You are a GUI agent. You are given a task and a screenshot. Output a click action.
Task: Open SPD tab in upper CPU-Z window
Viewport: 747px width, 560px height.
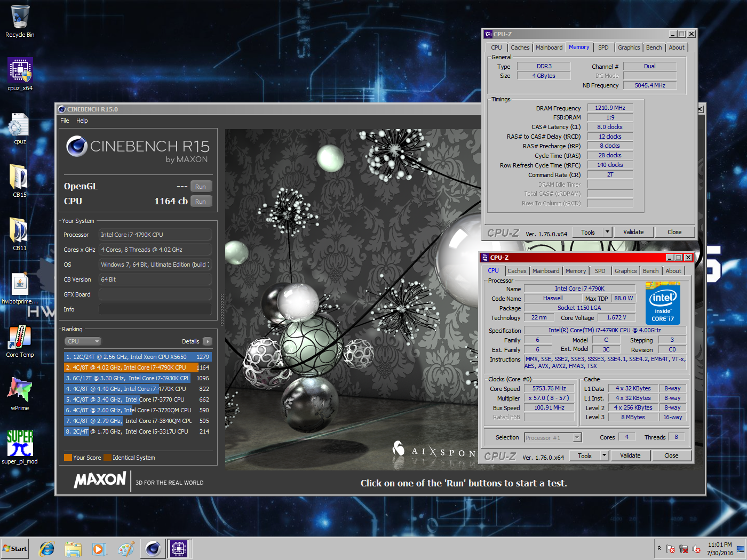[x=603, y=47]
